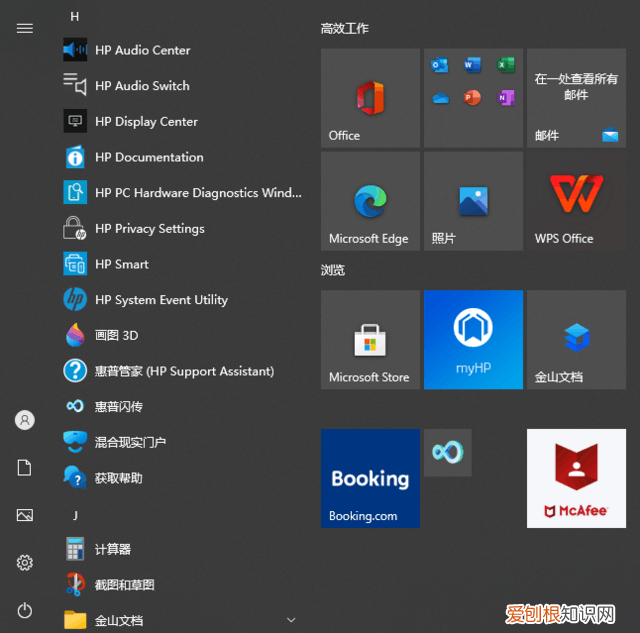Open the Office apps folder tile
The width and height of the screenshot is (640, 633).
tap(473, 98)
